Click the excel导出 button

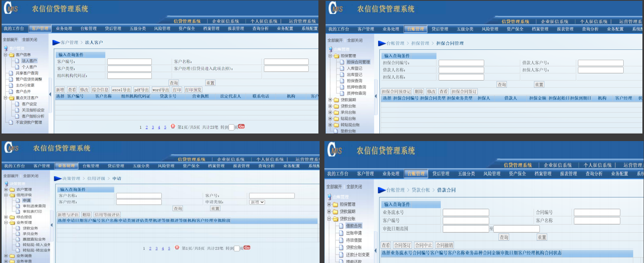pos(121,90)
